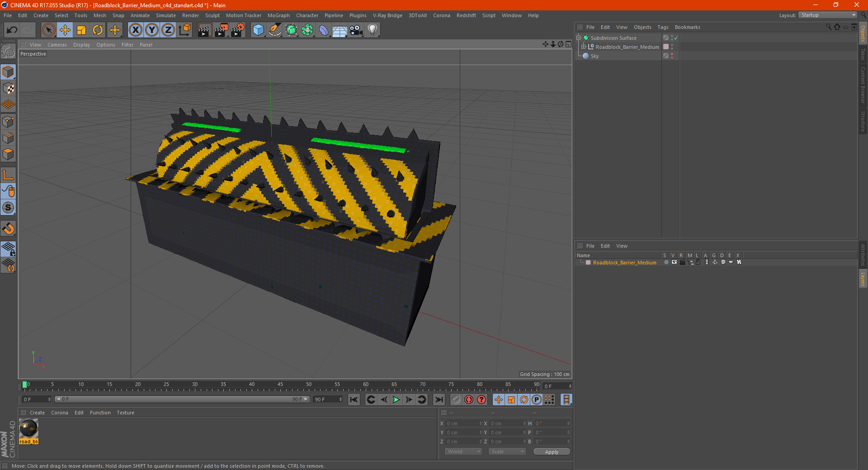Select the Live Selection tool

click(48, 30)
